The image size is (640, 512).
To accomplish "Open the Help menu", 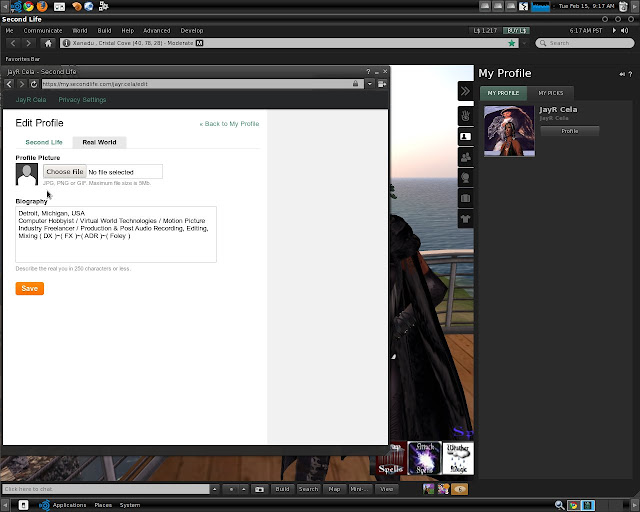I will click(x=127, y=31).
